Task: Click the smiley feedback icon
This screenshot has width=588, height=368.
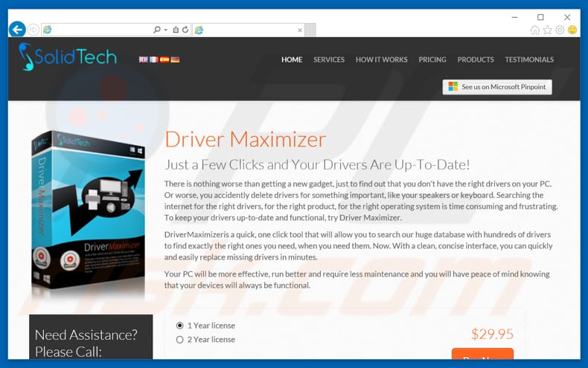Action: (572, 30)
